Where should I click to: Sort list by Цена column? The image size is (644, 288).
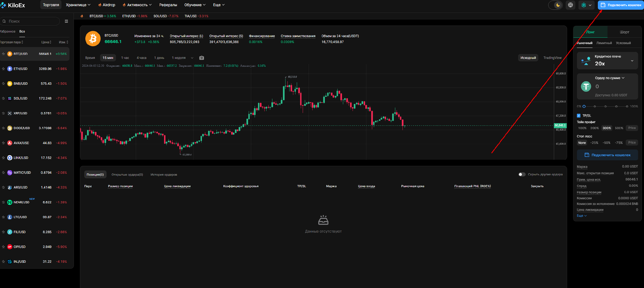coord(47,42)
